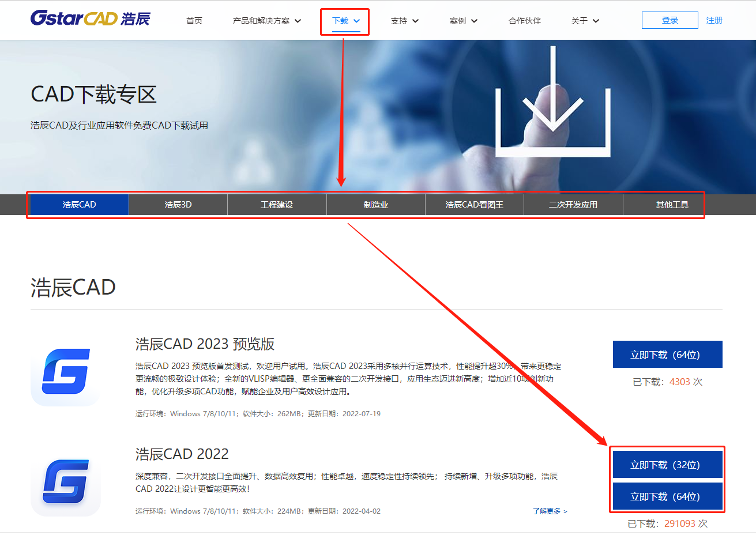Click the 浩辰CAD 2022 product icon
The width and height of the screenshot is (756, 535).
66,482
